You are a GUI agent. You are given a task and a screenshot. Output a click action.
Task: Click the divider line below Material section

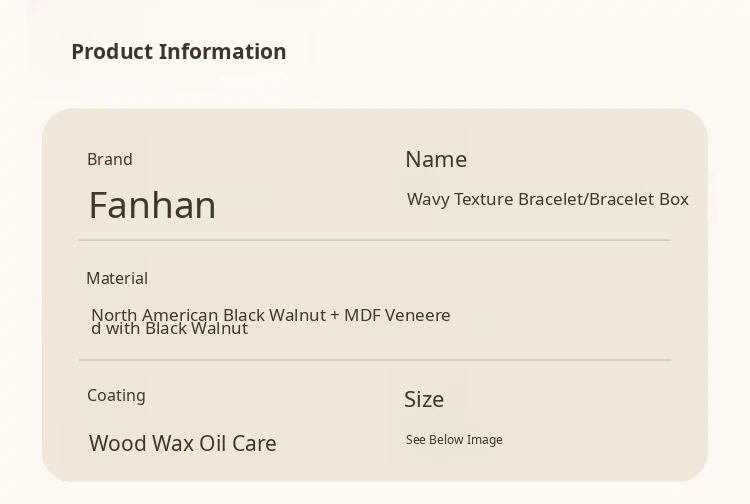(375, 360)
